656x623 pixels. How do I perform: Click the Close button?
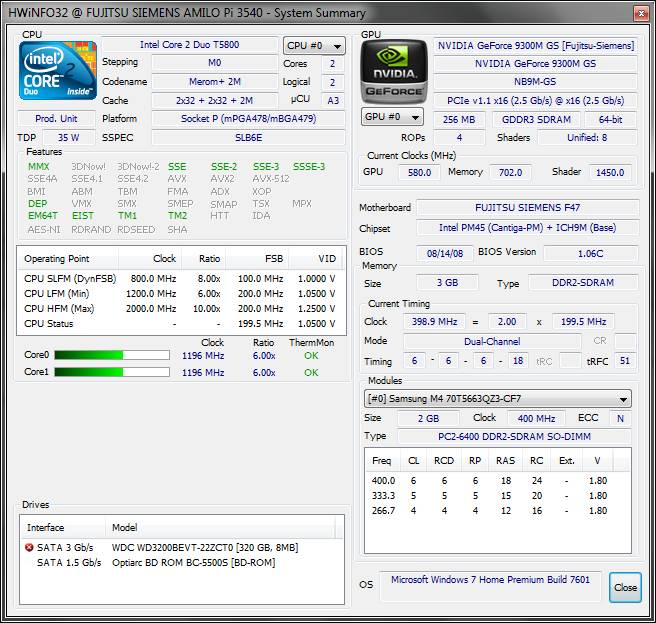pyautogui.click(x=625, y=587)
